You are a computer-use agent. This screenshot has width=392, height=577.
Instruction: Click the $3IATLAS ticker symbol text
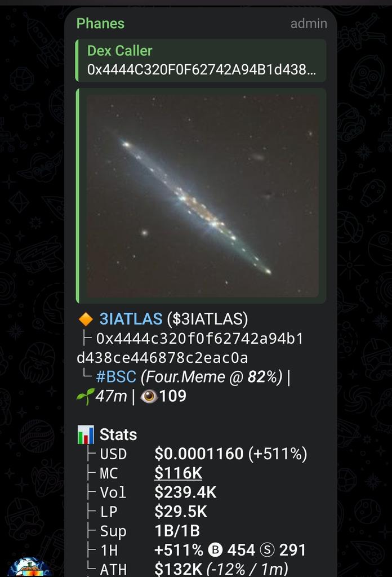click(x=207, y=319)
